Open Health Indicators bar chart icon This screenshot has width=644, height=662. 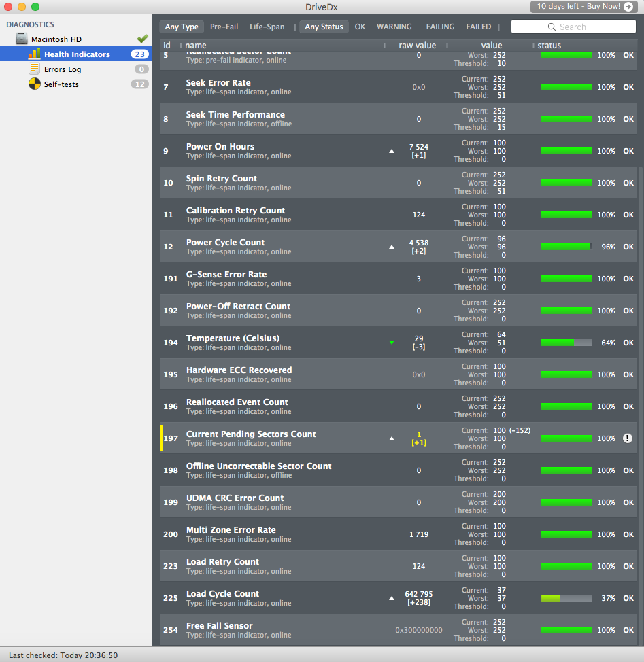[34, 54]
